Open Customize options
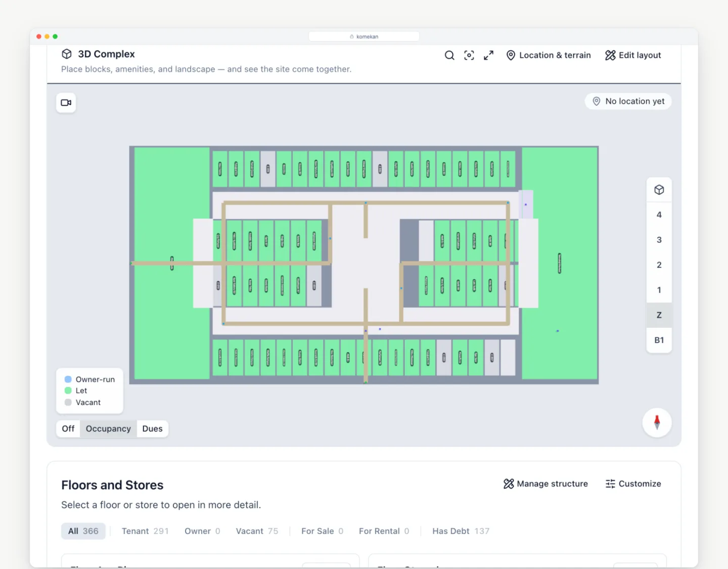 tap(633, 484)
